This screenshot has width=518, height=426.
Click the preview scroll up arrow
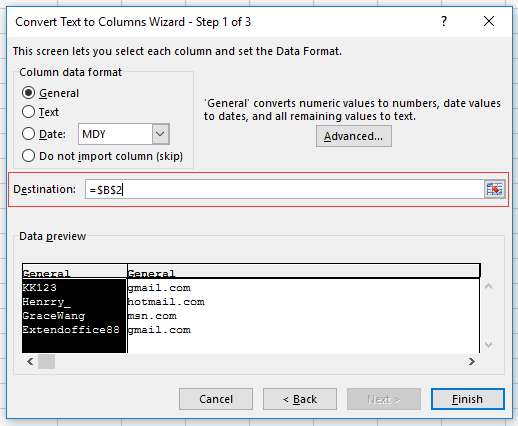click(x=488, y=286)
